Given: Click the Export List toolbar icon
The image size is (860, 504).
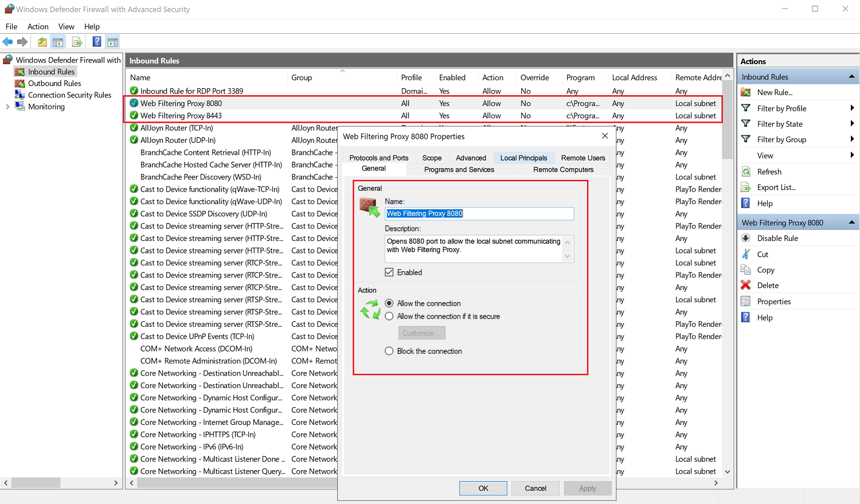Looking at the screenshot, I should point(77,42).
